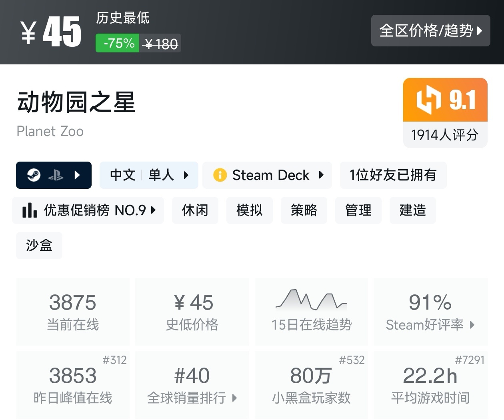Select the 建造 tag
The image size is (504, 420).
413,210
